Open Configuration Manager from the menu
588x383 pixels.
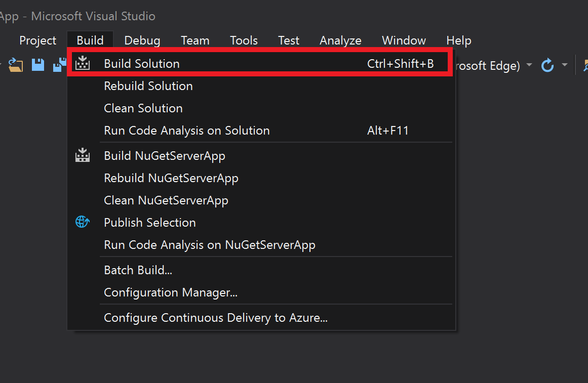click(x=261, y=292)
